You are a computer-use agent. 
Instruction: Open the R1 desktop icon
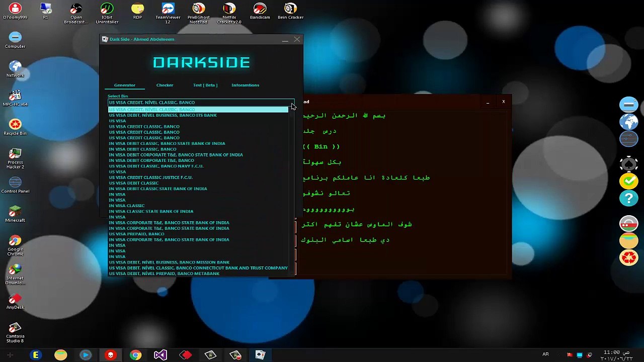[x=45, y=11]
